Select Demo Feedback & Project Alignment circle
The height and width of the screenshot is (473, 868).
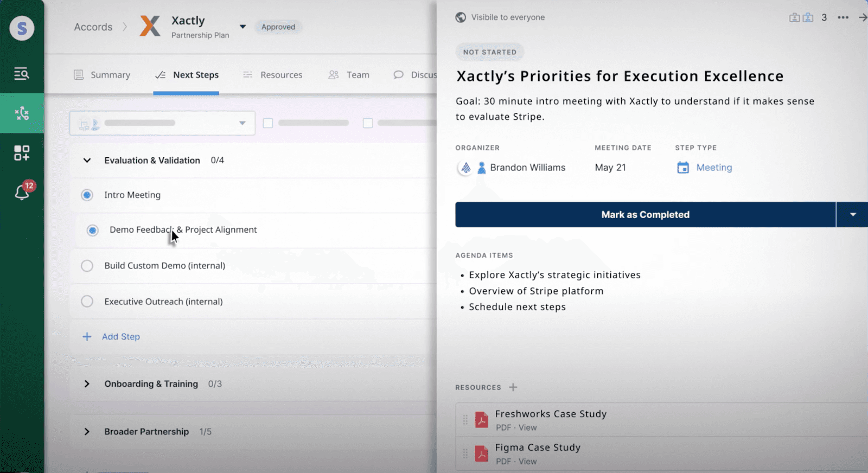click(93, 231)
